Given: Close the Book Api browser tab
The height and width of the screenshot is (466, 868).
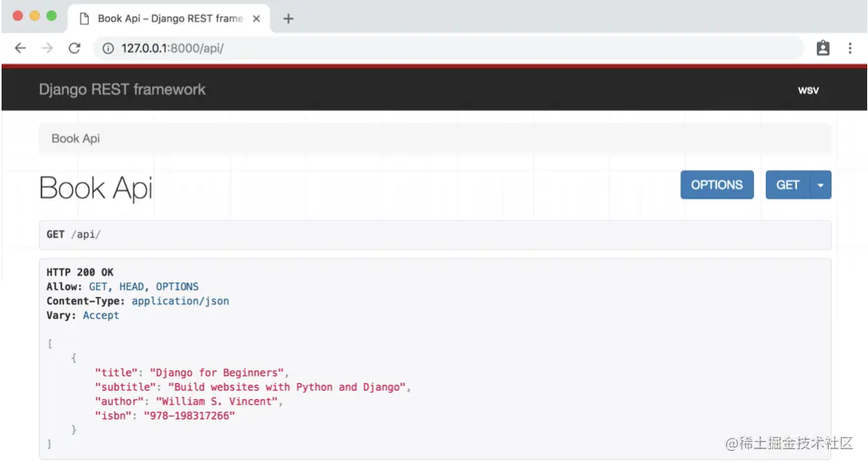Looking at the screenshot, I should pos(256,19).
